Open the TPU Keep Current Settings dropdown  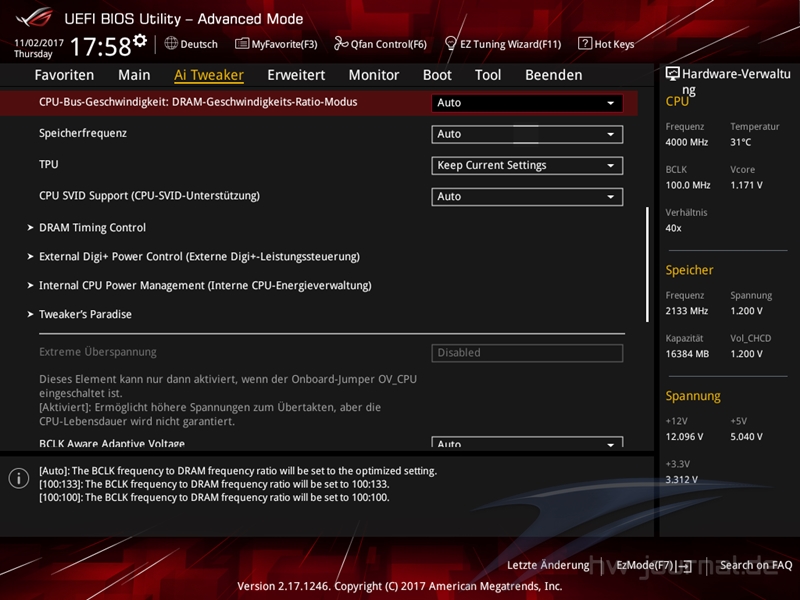pyautogui.click(x=527, y=165)
